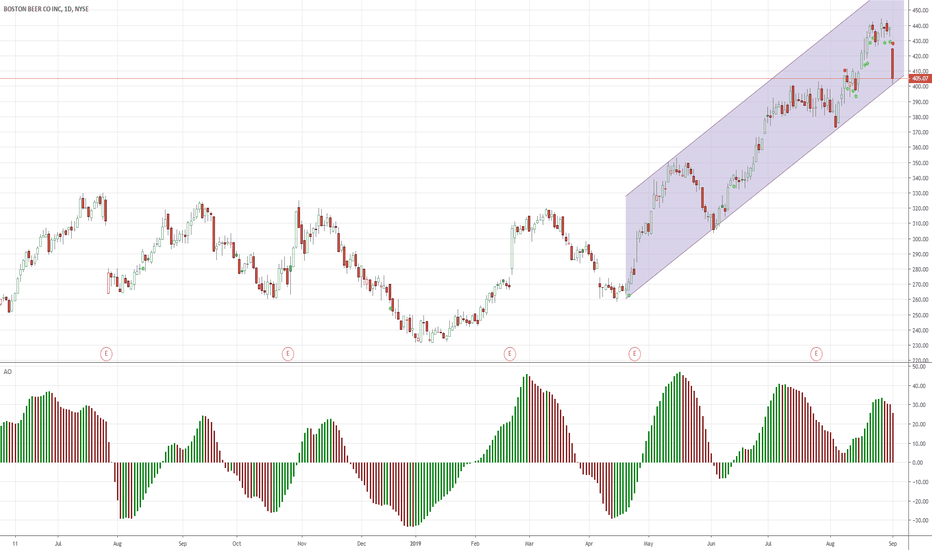Select the AO indicator label
This screenshot has width=932, height=550.
8,372
